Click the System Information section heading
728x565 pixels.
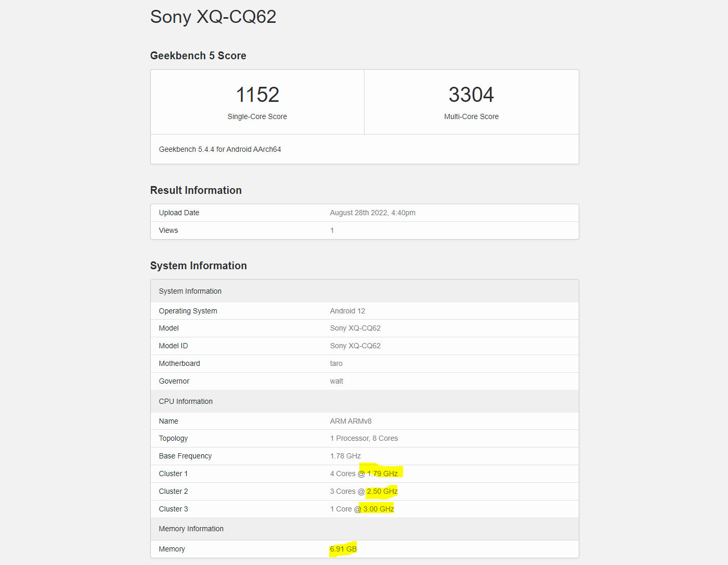click(198, 266)
